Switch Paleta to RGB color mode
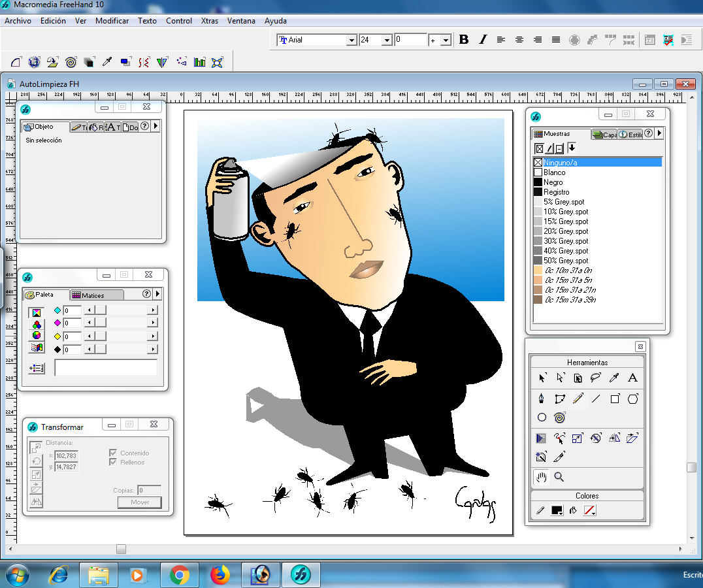This screenshot has height=588, width=703. 37,325
